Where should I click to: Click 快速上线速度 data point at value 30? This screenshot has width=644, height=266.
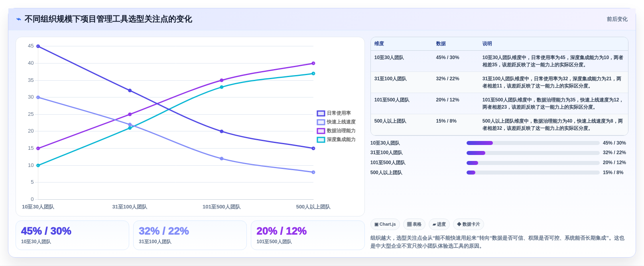[38, 97]
